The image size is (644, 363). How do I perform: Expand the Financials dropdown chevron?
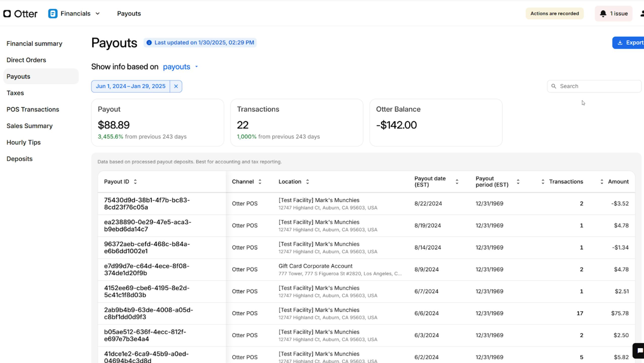point(98,14)
